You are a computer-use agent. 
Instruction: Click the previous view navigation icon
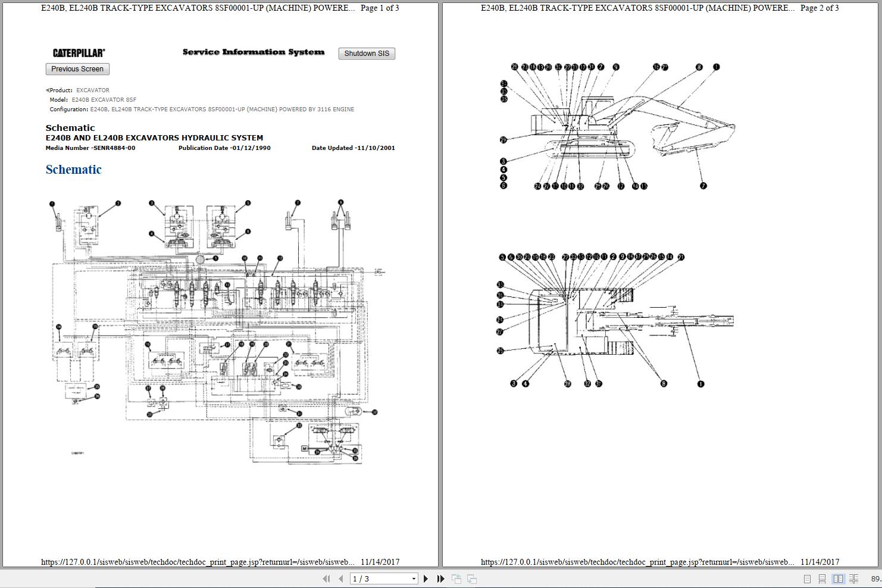457,578
